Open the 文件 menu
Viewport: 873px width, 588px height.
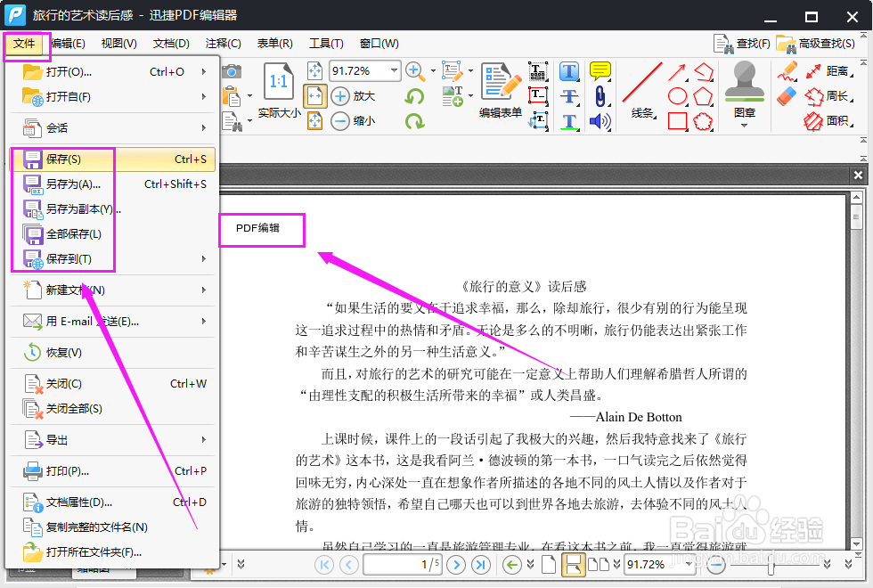[x=25, y=44]
